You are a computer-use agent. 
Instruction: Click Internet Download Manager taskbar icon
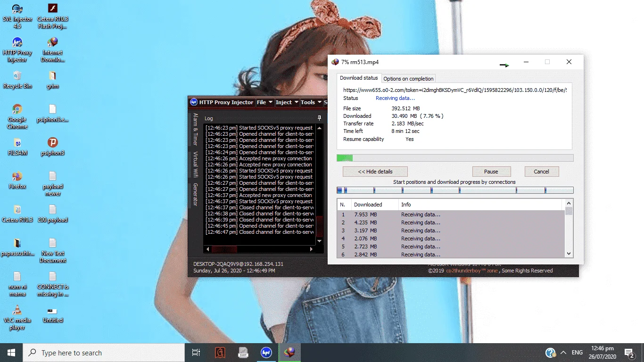tap(289, 353)
